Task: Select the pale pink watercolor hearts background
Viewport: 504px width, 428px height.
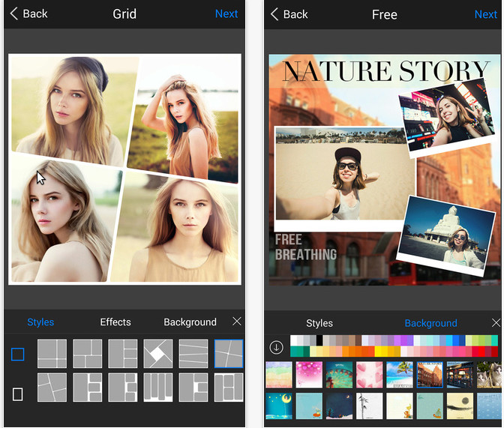Action: (369, 375)
